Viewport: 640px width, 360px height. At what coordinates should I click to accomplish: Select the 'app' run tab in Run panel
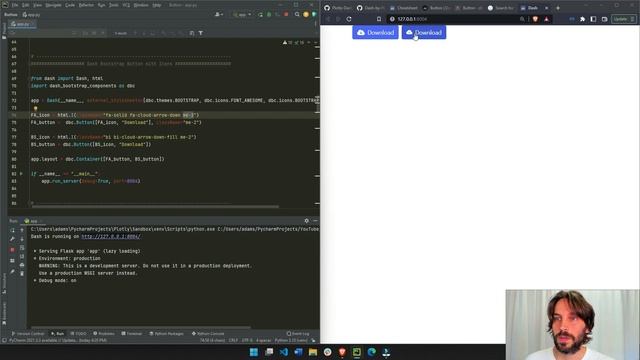tap(33, 221)
